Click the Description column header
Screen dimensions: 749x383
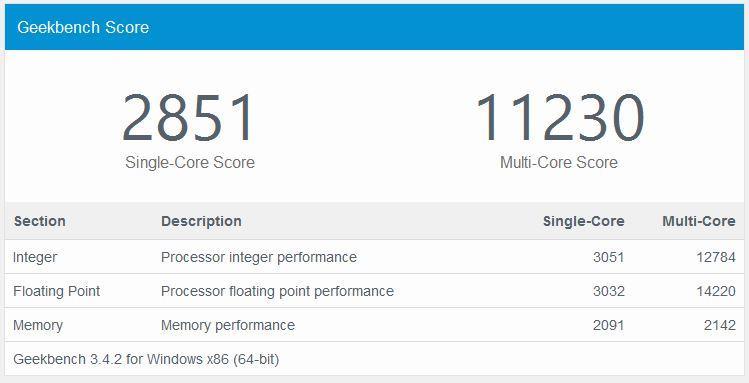[x=201, y=221]
